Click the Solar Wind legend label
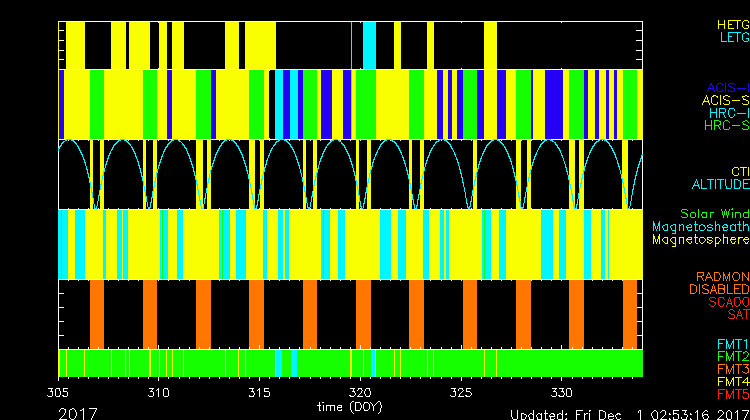This screenshot has width=750, height=420. click(714, 214)
